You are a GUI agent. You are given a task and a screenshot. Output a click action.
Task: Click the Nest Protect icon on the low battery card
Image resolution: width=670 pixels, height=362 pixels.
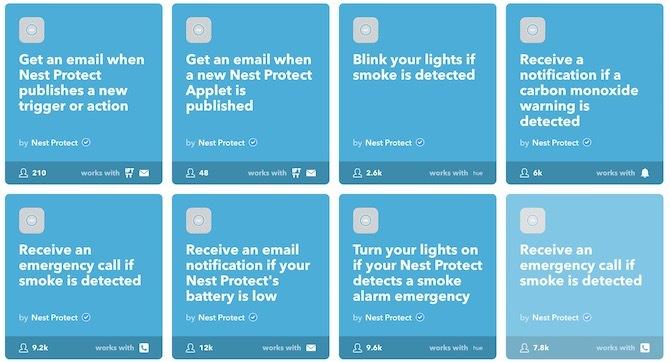(198, 221)
